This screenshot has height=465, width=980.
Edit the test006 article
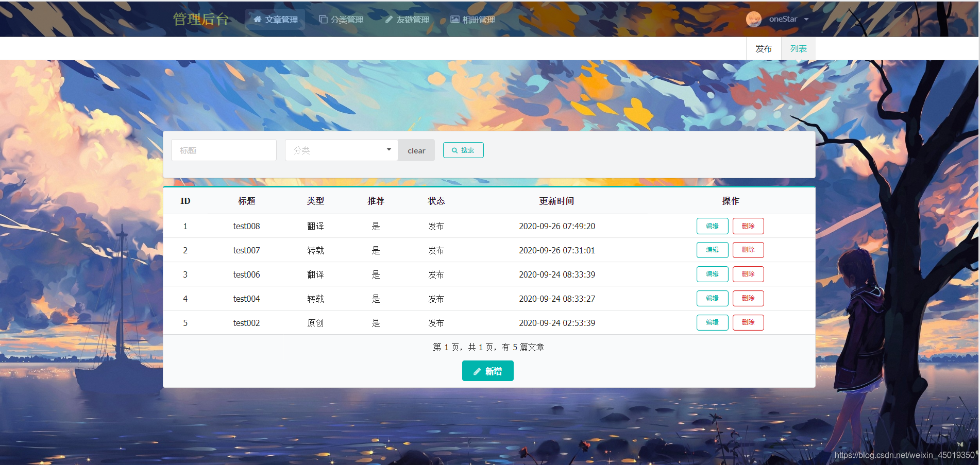pos(712,274)
